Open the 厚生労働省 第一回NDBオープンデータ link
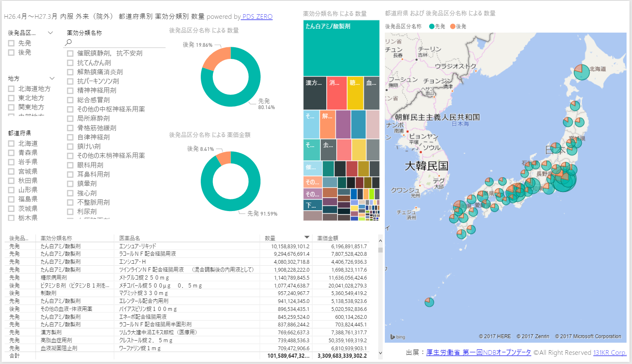The image size is (632, 364). [x=478, y=352]
